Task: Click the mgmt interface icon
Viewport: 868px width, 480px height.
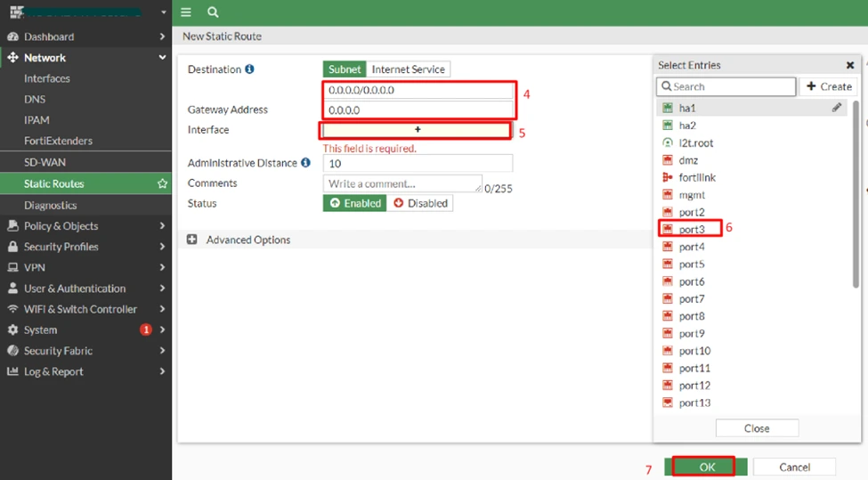Action: tap(668, 195)
